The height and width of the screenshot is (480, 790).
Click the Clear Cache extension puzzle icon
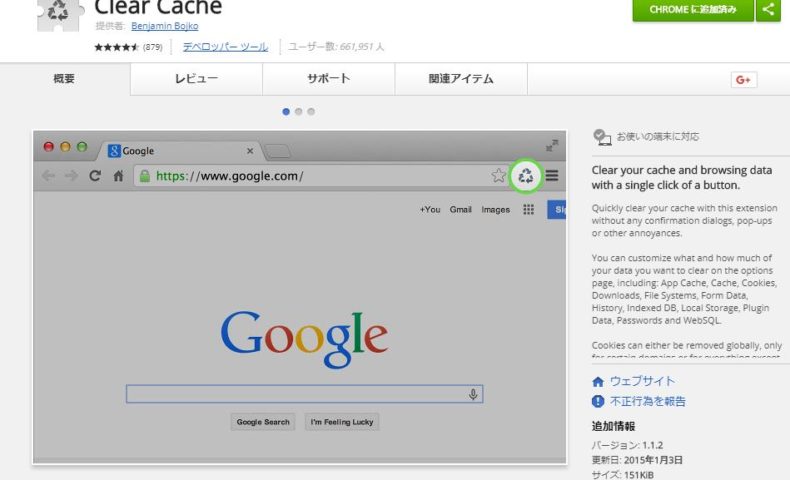pos(58,14)
